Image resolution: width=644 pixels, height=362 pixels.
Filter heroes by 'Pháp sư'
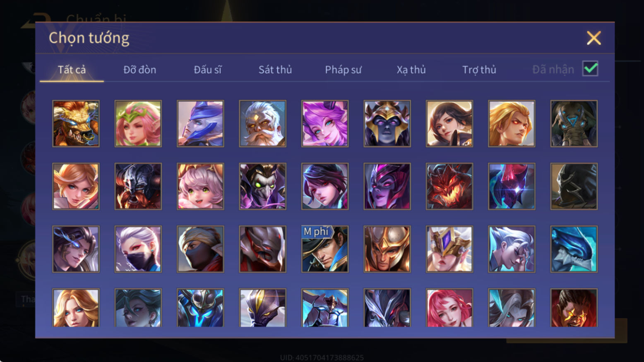click(x=343, y=70)
